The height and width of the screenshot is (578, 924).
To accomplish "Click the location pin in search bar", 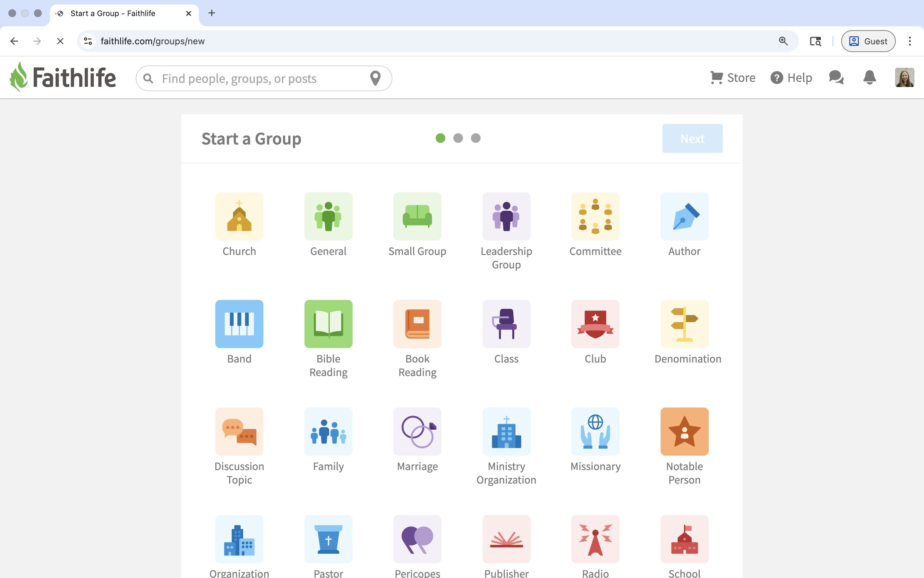I will [375, 78].
